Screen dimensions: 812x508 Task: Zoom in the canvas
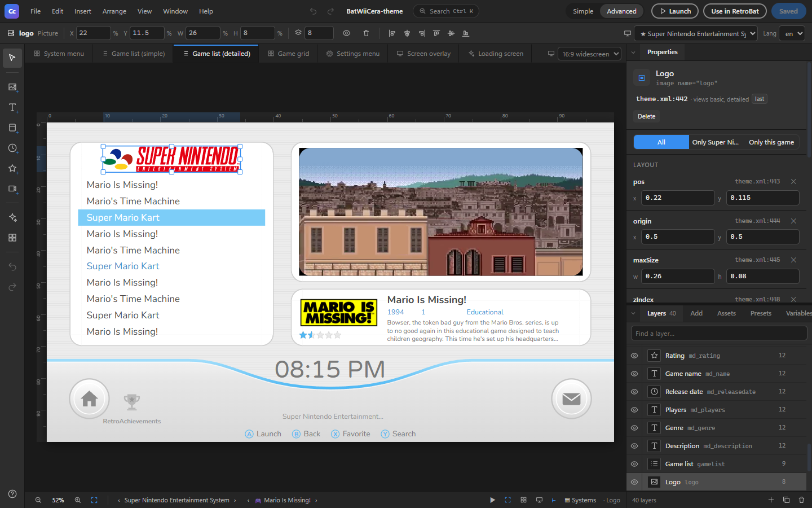coord(78,500)
